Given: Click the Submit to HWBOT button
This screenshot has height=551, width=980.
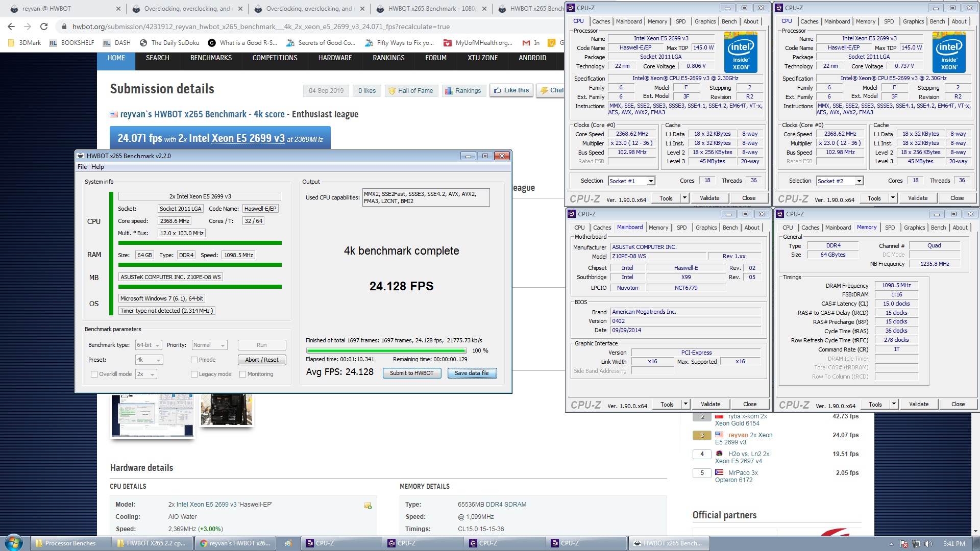Looking at the screenshot, I should click(411, 373).
